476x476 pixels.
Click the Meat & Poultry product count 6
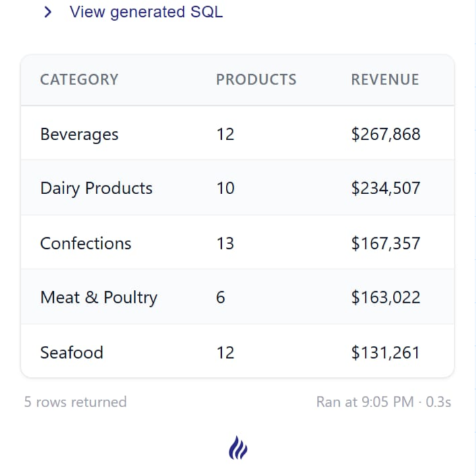(220, 297)
